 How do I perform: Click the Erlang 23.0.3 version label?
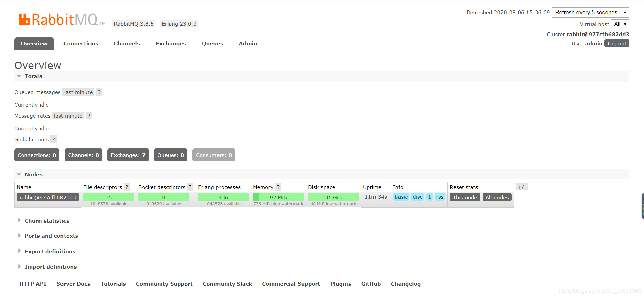[179, 24]
